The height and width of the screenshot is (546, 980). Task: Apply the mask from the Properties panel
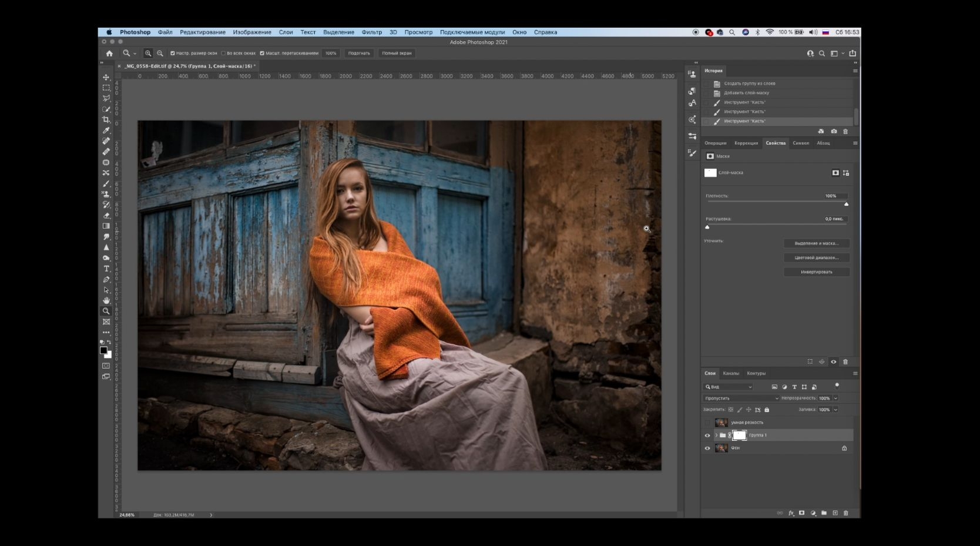[821, 361]
